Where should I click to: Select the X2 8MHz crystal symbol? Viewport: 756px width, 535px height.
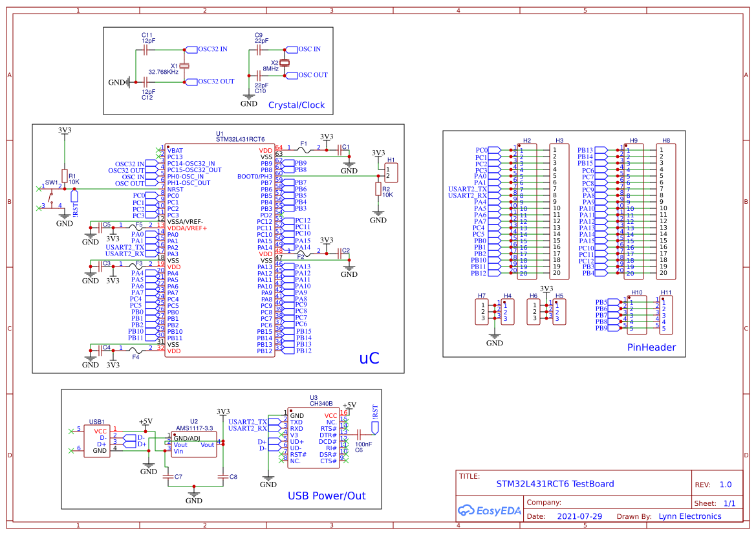(285, 63)
